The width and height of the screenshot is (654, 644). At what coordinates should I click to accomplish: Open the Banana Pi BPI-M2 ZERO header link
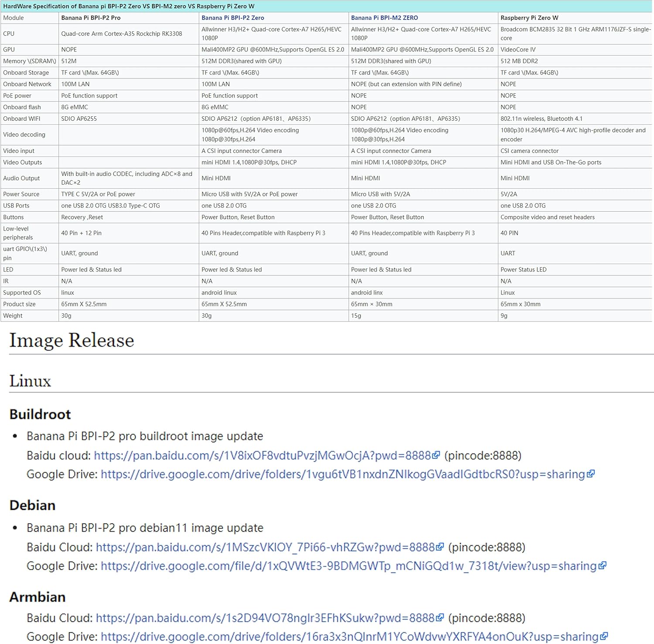[384, 18]
